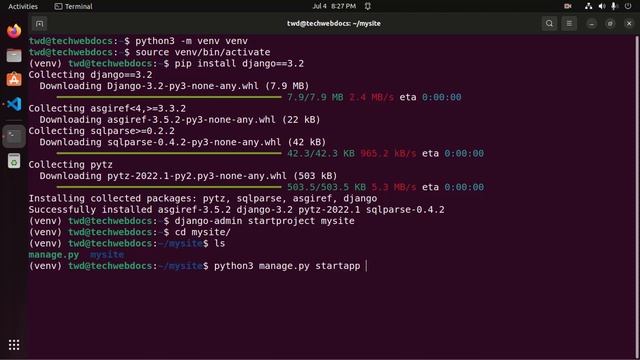Click the startapp command input line
The image size is (640, 360).
[198, 266]
